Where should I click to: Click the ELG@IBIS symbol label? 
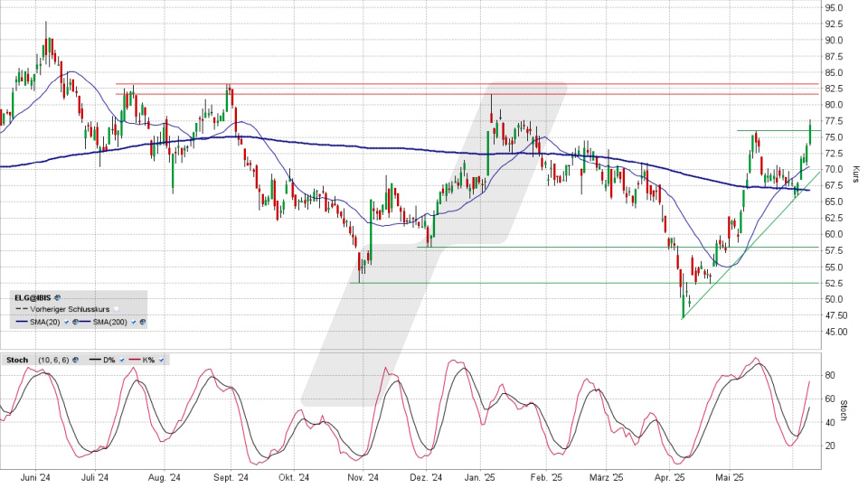(x=33, y=297)
